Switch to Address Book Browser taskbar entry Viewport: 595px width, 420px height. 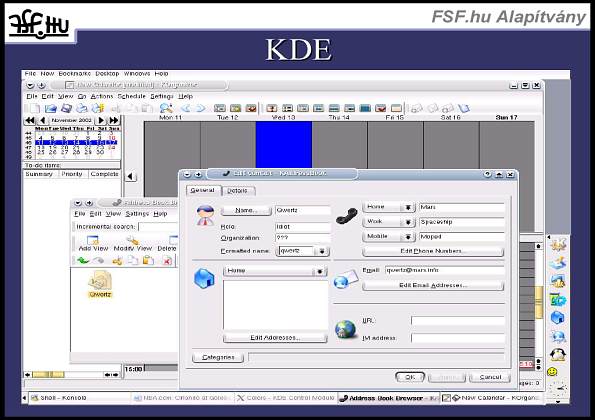[x=389, y=398]
